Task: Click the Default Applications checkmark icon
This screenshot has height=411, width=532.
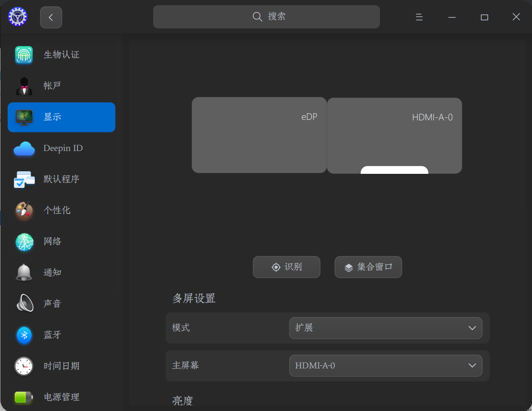Action: (x=24, y=180)
